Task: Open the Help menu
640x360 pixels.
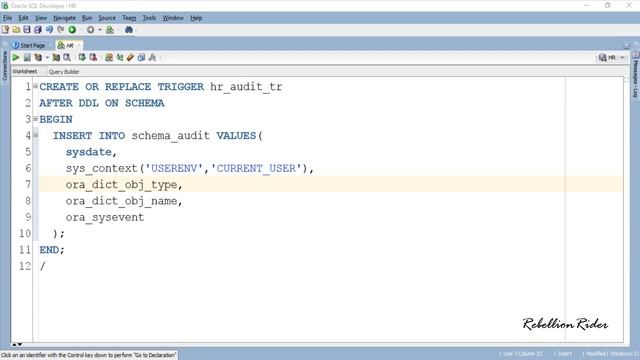Action: pos(196,18)
